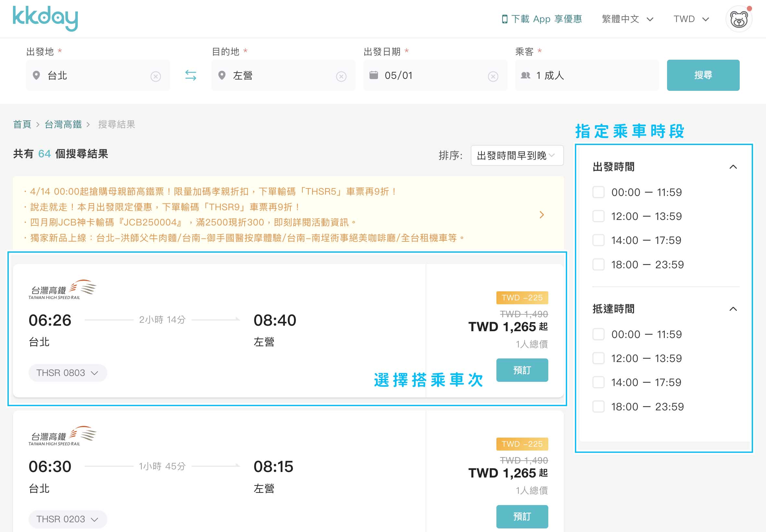Clear the 05/01 date field
This screenshot has width=766, height=532.
[x=493, y=77]
